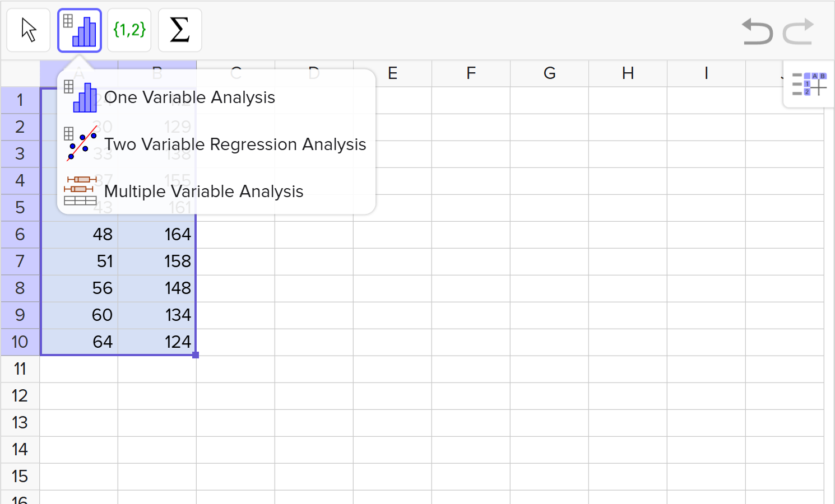Screen dimensions: 835x504
Task: Select column H header
Action: click(628, 73)
